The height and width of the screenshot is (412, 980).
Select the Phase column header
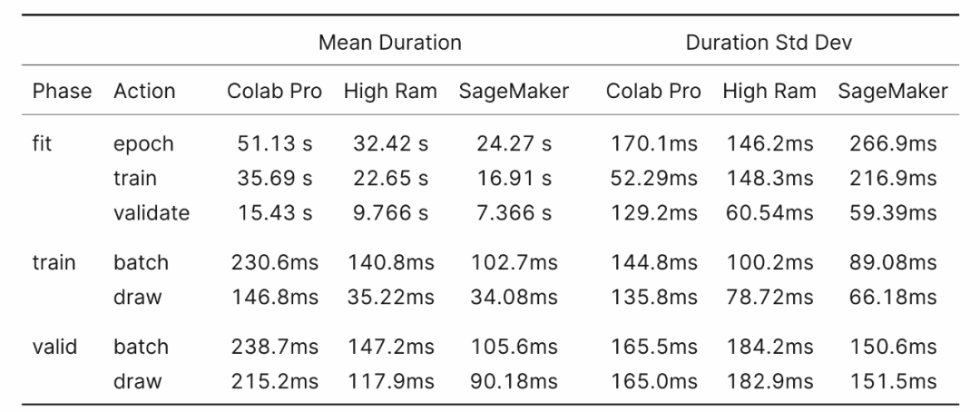[62, 91]
